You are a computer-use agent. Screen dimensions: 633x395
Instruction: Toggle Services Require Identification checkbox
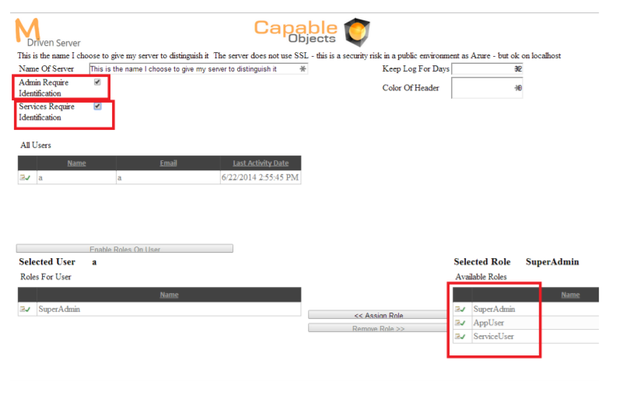tap(97, 106)
